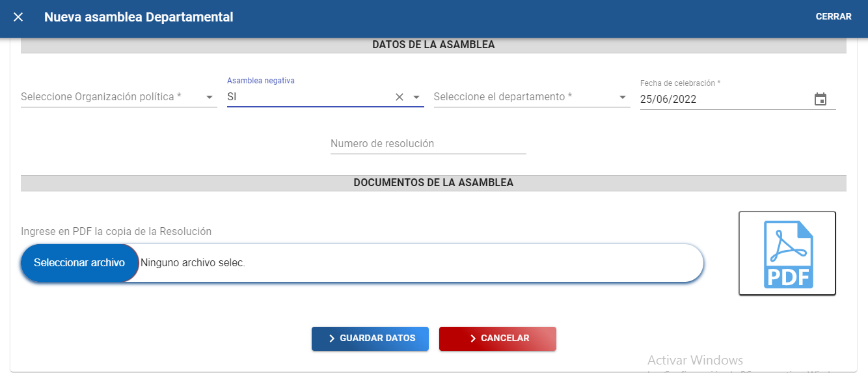Expand the Organización política dropdown arrow
This screenshot has height=373, width=868.
click(x=210, y=98)
